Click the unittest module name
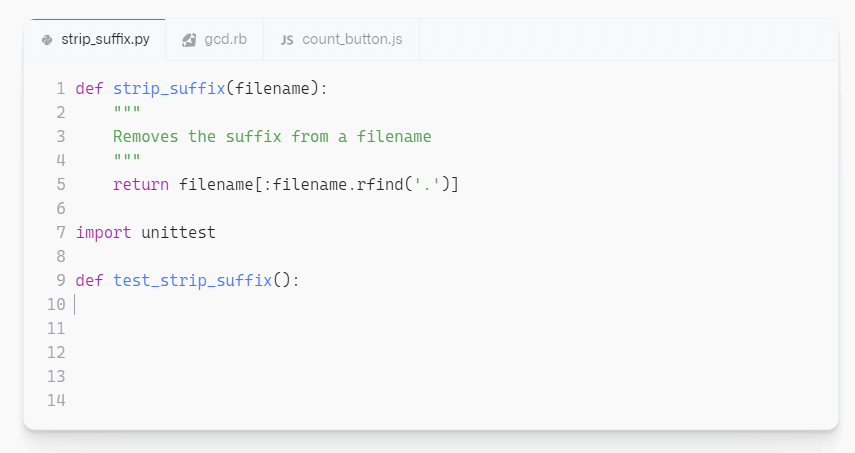Viewport: 855px width, 453px height. point(178,232)
